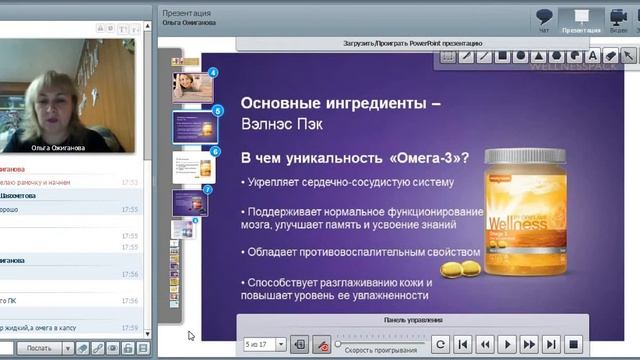Select the hexagon shape tool
This screenshot has width=640, height=360.
(557, 56)
